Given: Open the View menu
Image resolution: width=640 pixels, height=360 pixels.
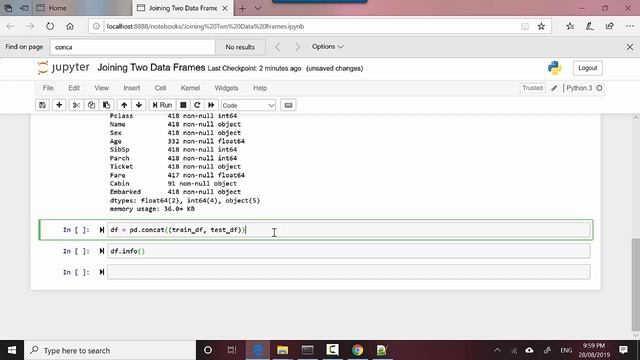Looking at the screenshot, I should 102,88.
